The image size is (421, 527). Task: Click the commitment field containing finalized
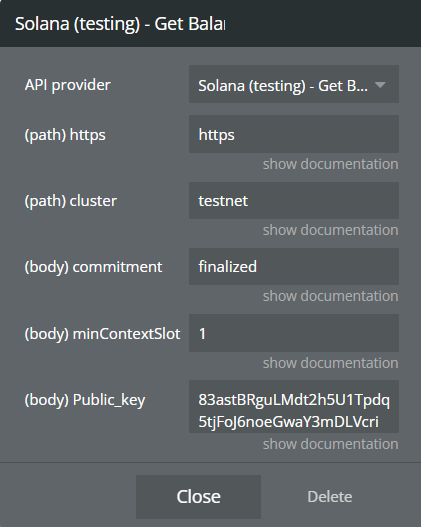(x=294, y=267)
